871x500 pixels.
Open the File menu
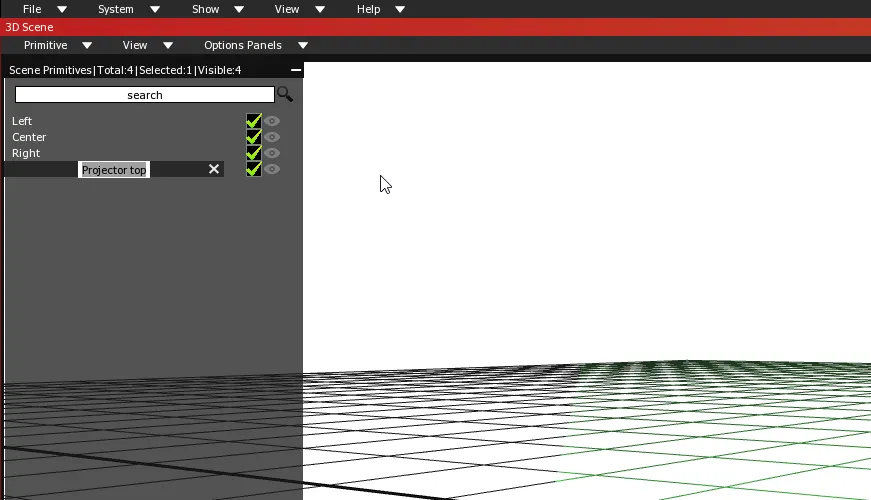pyautogui.click(x=32, y=9)
